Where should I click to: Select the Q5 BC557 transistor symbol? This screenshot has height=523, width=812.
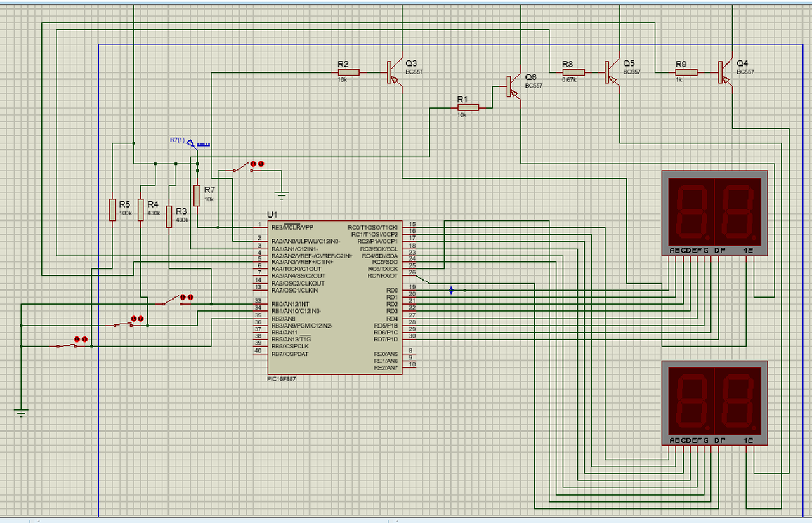coord(612,72)
